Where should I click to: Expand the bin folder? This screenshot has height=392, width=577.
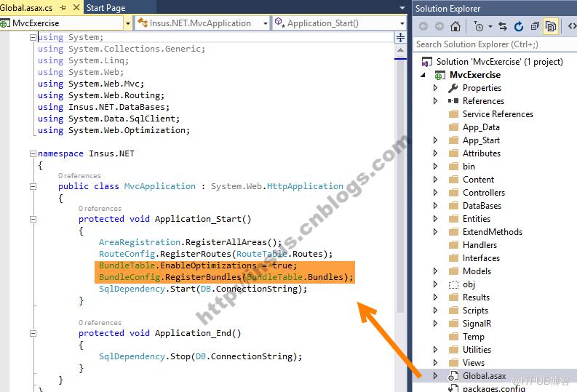click(x=435, y=167)
